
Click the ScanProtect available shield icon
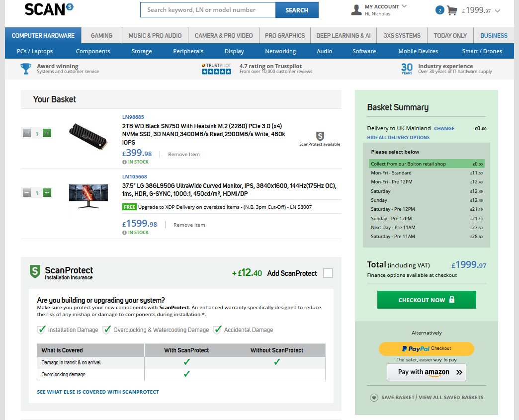[x=320, y=136]
